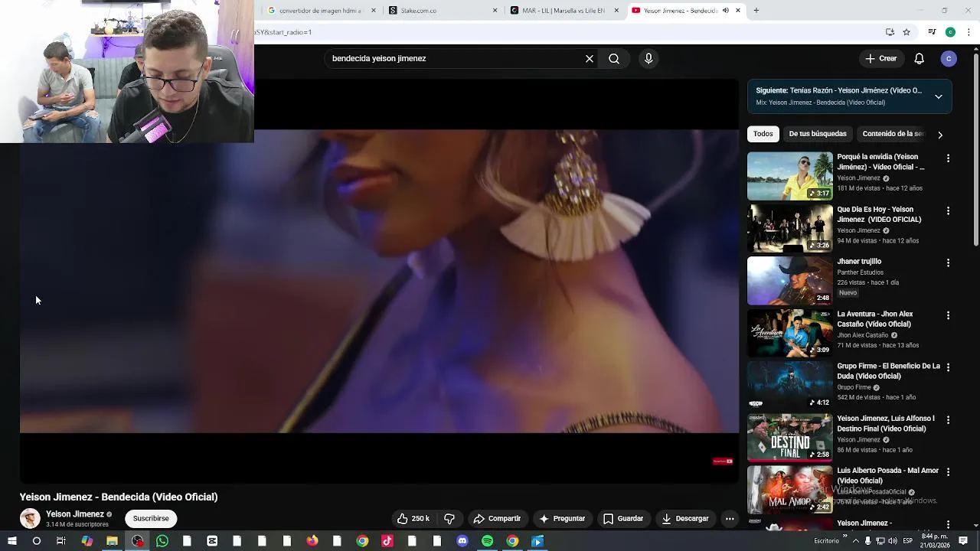Clear the YouTube search box text
Image resolution: width=980 pixels, height=551 pixels.
[x=590, y=59]
